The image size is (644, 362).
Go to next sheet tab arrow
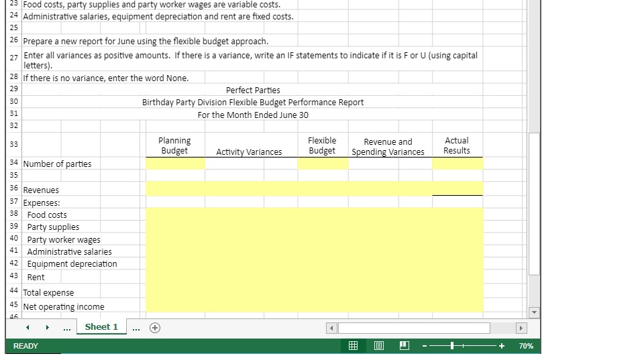point(47,328)
